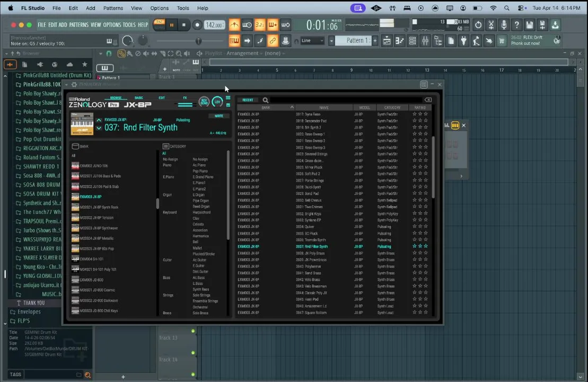This screenshot has width=588, height=382.
Task: Switch to Zenology BASIC tab
Action: coord(139,98)
